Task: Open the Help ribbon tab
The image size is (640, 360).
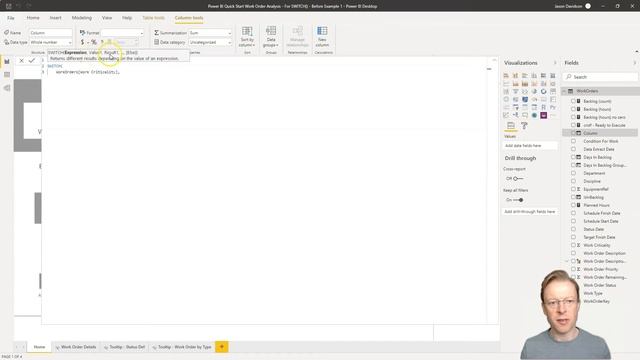Action: [127, 18]
